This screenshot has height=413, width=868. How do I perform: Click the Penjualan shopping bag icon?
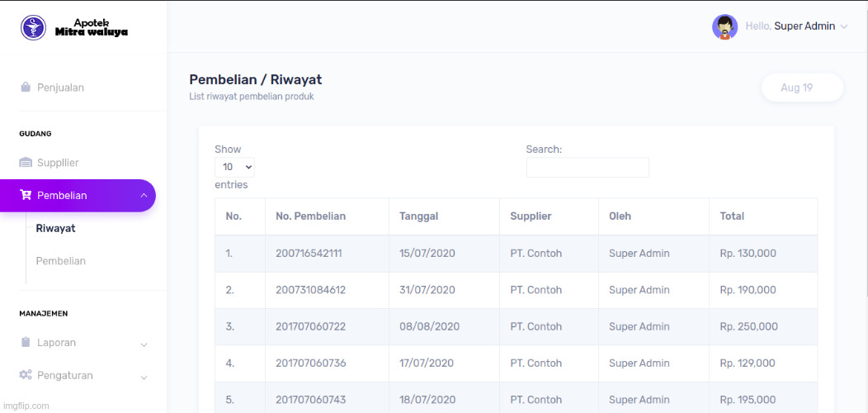pos(26,88)
